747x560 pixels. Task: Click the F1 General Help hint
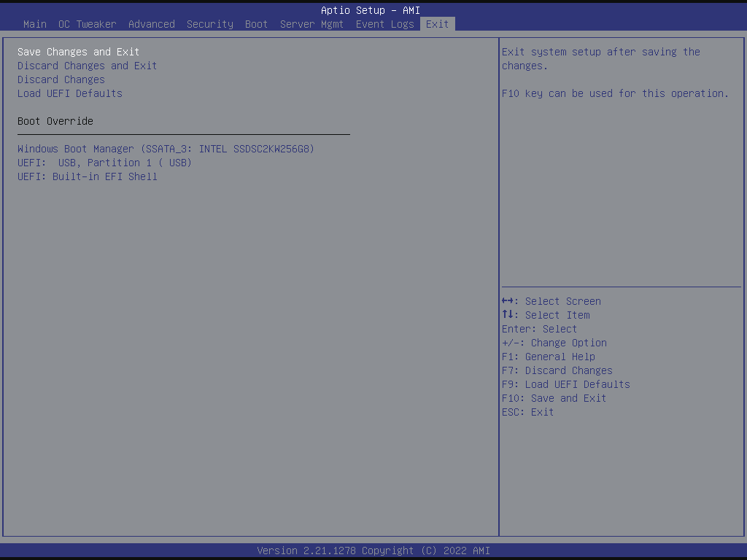coord(549,357)
